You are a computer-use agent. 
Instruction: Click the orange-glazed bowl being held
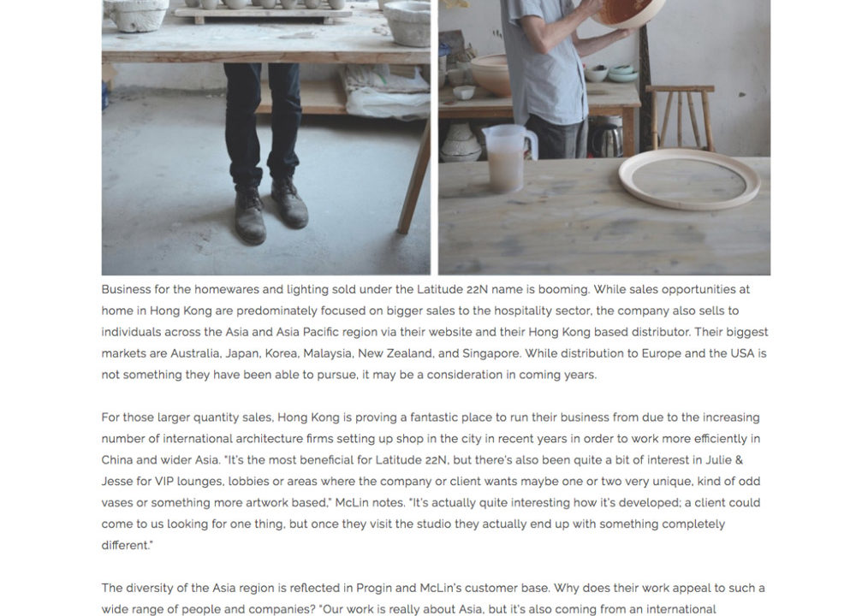click(627, 13)
